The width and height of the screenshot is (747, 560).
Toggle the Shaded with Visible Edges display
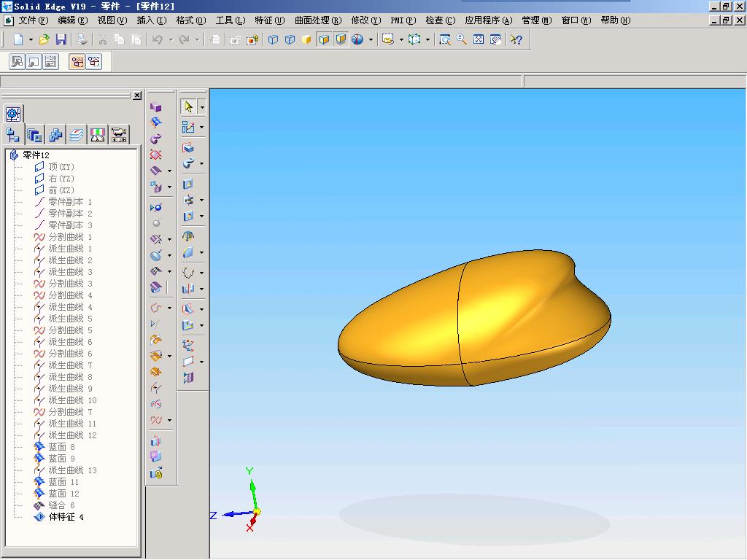[x=324, y=39]
